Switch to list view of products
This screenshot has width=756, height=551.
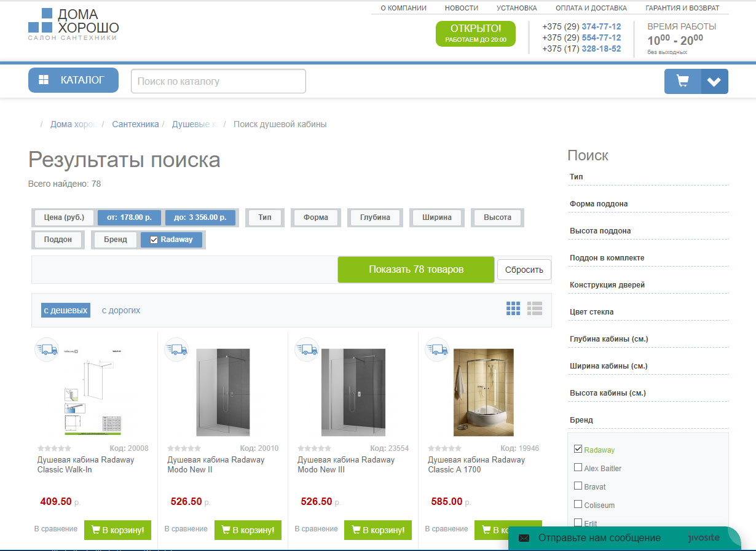(535, 308)
